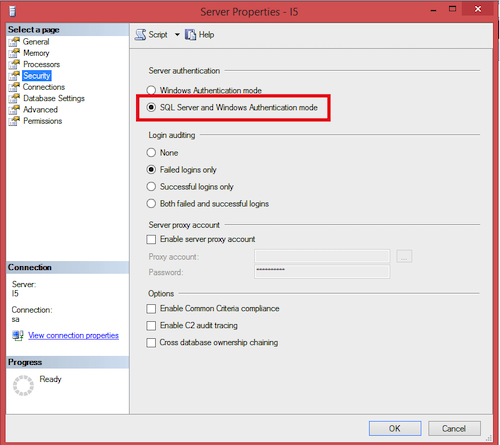
Task: Check Enable C2 audit tracing
Action: (151, 325)
